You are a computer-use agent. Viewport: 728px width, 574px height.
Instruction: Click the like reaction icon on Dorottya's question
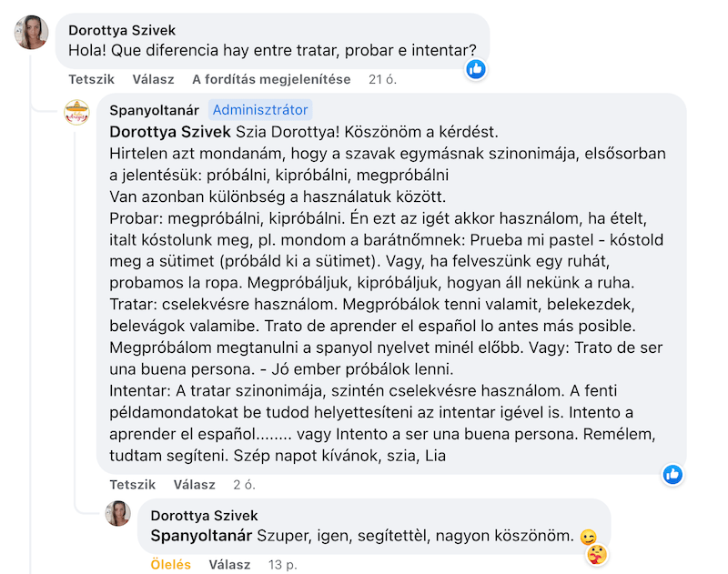[476, 70]
